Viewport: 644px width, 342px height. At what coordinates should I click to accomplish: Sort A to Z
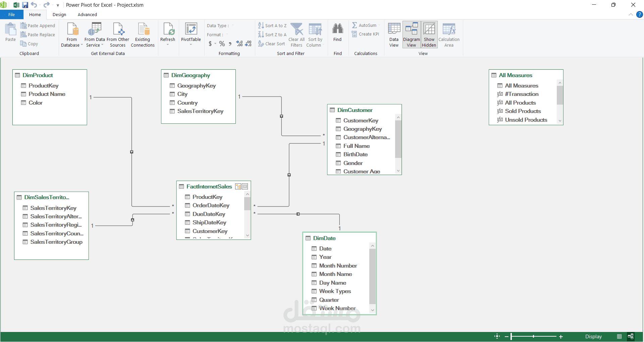272,25
